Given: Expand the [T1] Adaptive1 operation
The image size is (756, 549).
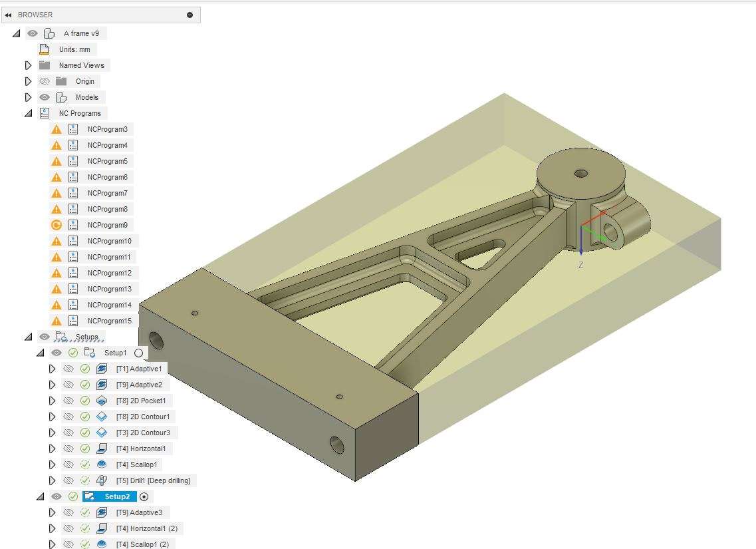Looking at the screenshot, I should tap(52, 369).
